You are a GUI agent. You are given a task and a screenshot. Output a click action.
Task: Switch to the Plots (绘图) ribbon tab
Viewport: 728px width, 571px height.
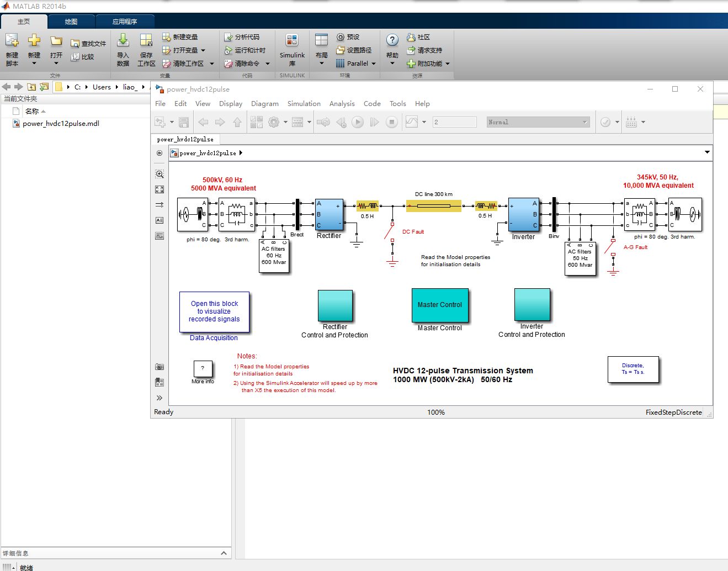71,22
